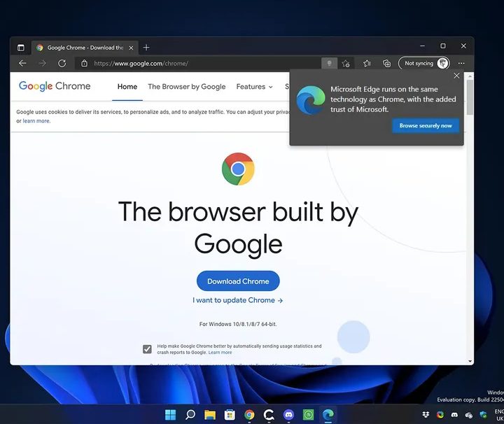
Task: Close the Google Chrome download tab
Action: click(131, 48)
